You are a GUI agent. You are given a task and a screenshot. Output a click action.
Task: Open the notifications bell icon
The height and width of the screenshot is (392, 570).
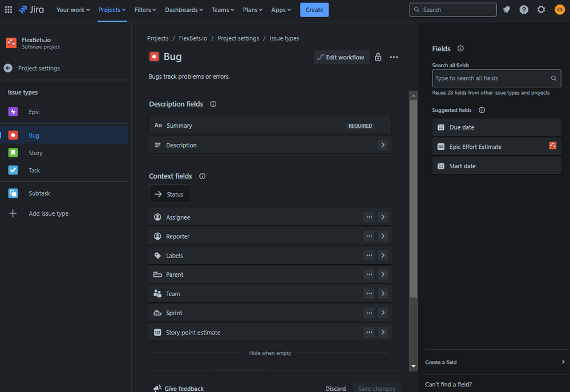(x=507, y=10)
